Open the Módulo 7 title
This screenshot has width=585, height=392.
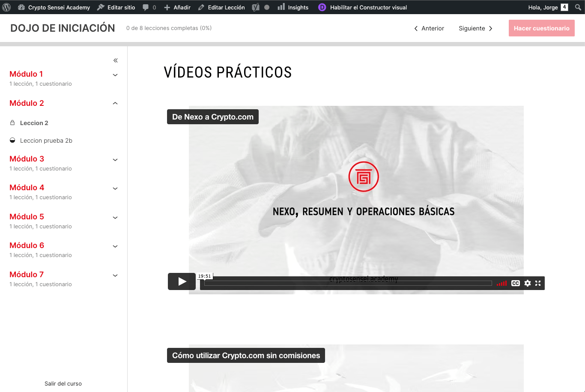[x=27, y=275]
